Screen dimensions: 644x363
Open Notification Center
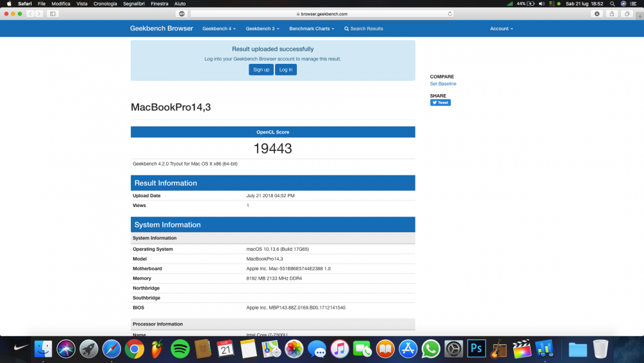(x=633, y=4)
